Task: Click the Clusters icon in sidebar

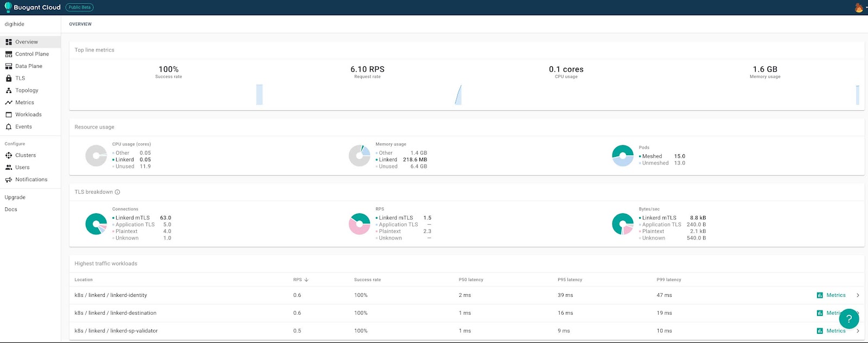Action: coord(9,155)
